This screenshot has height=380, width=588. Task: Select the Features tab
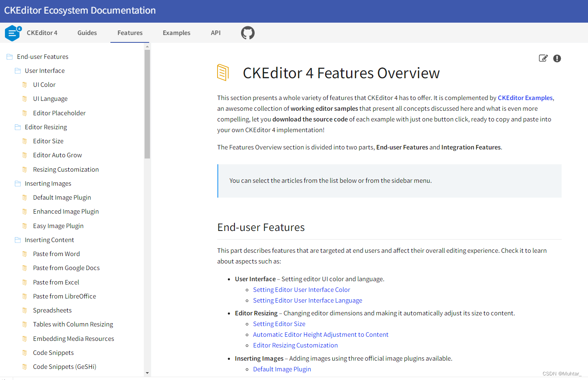130,33
